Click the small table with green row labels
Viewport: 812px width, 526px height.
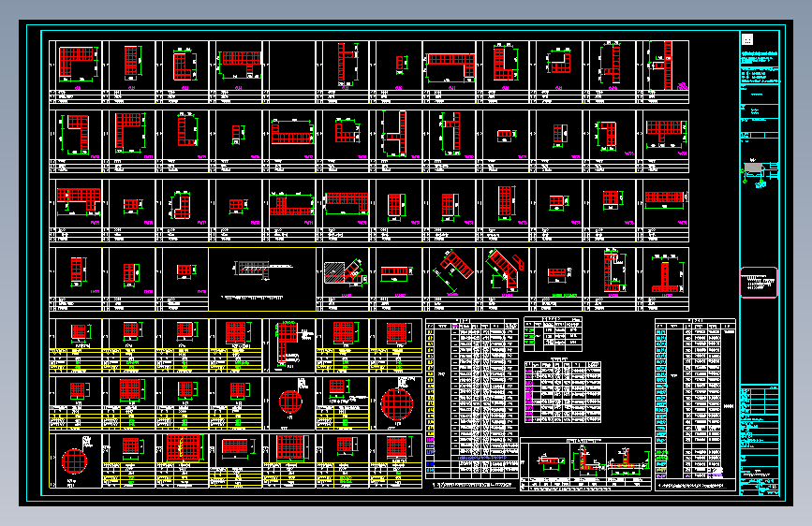[553, 334]
